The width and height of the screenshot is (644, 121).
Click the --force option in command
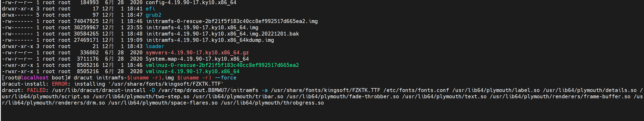(225, 78)
